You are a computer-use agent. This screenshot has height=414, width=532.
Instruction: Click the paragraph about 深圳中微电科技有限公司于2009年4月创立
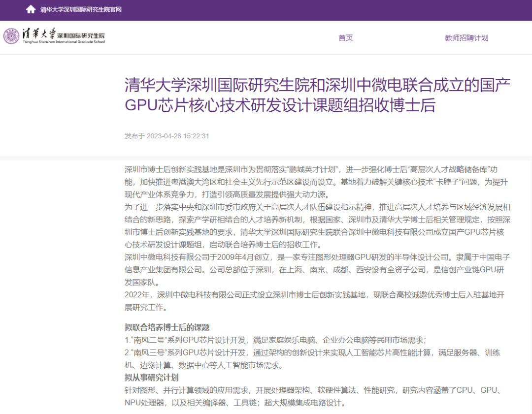pyautogui.click(x=317, y=269)
